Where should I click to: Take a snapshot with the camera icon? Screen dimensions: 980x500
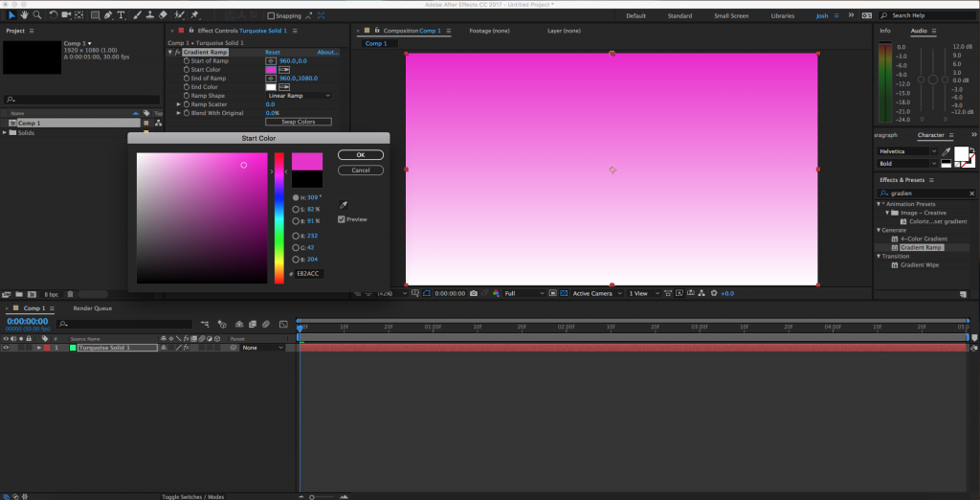[x=474, y=293]
